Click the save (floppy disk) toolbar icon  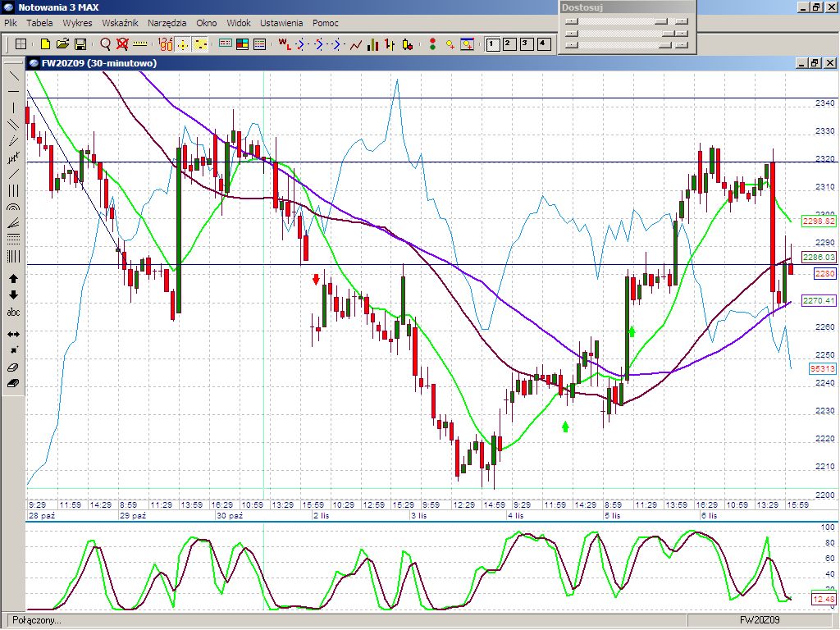coord(80,43)
